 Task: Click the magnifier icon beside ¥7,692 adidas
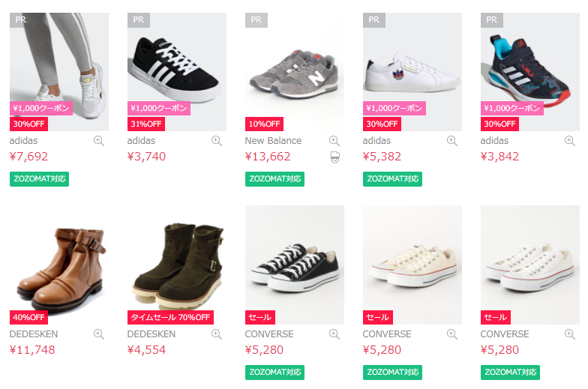click(x=99, y=141)
